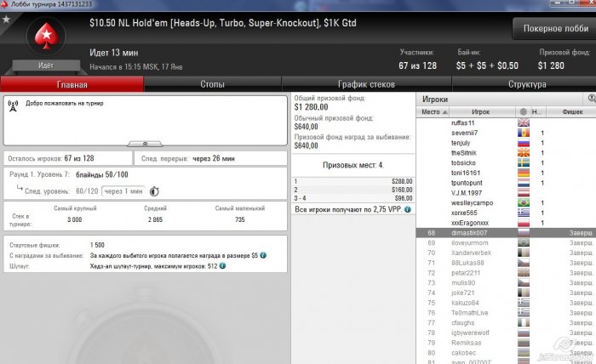Select the player joke721 in the list
The width and height of the screenshot is (596, 364).
(x=506, y=293)
